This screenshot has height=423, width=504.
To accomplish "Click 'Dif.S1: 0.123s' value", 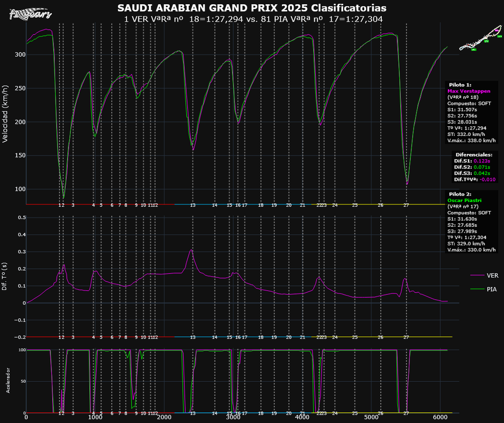I will (472, 161).
